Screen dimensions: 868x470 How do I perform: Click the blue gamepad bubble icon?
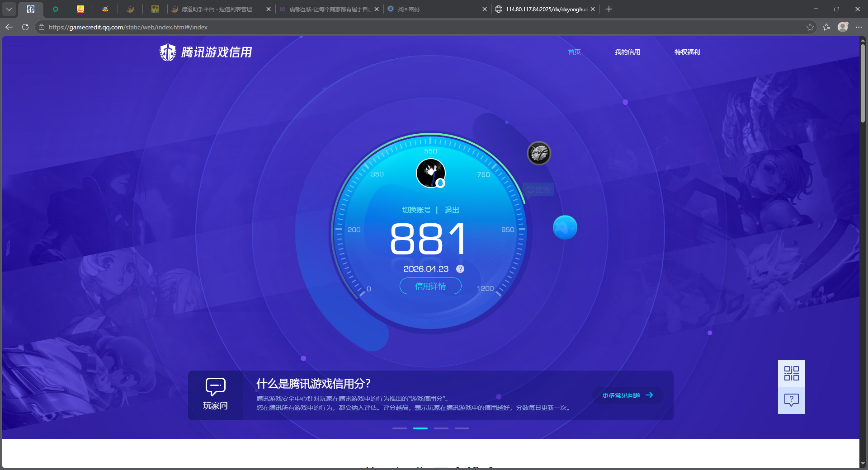565,227
